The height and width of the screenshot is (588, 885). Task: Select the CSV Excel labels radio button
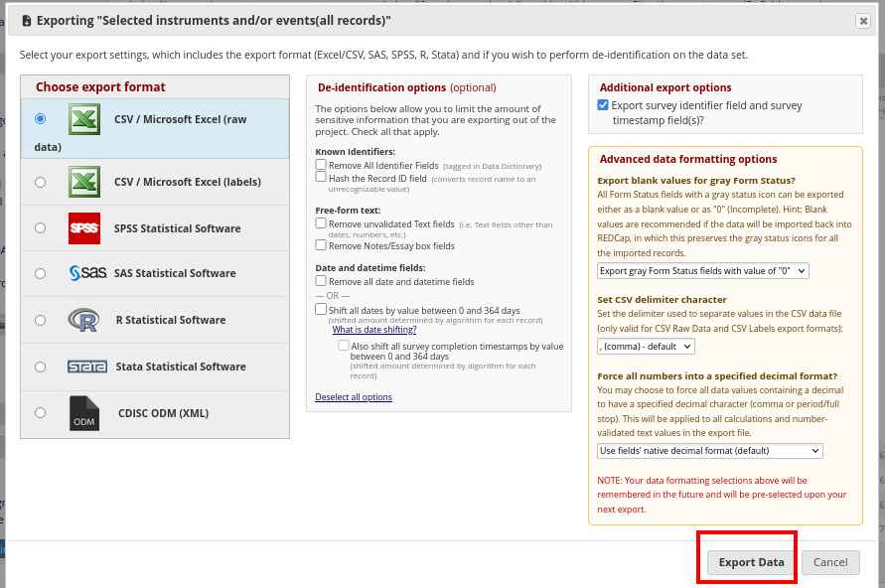(x=40, y=182)
